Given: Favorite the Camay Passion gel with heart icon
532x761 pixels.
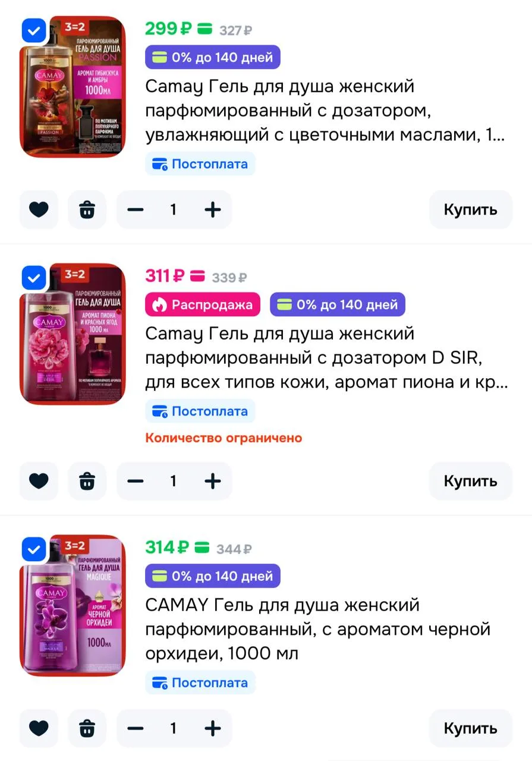Looking at the screenshot, I should coord(39,209).
